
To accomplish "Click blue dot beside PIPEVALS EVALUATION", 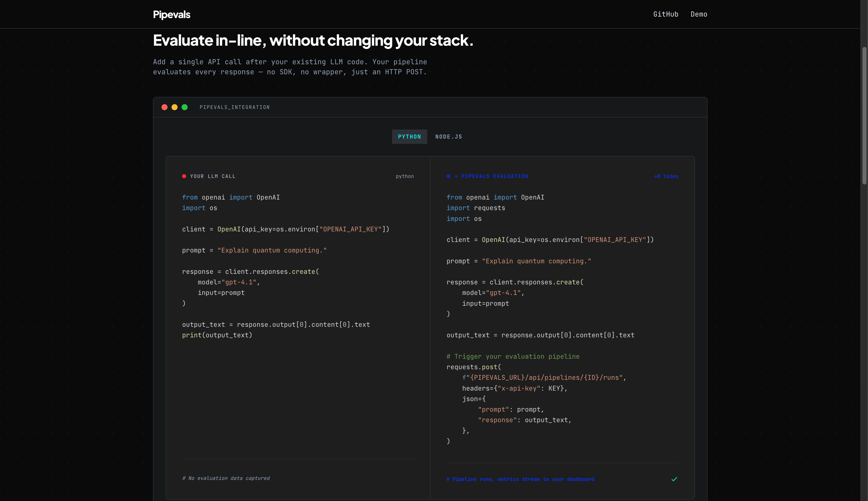I will (448, 176).
